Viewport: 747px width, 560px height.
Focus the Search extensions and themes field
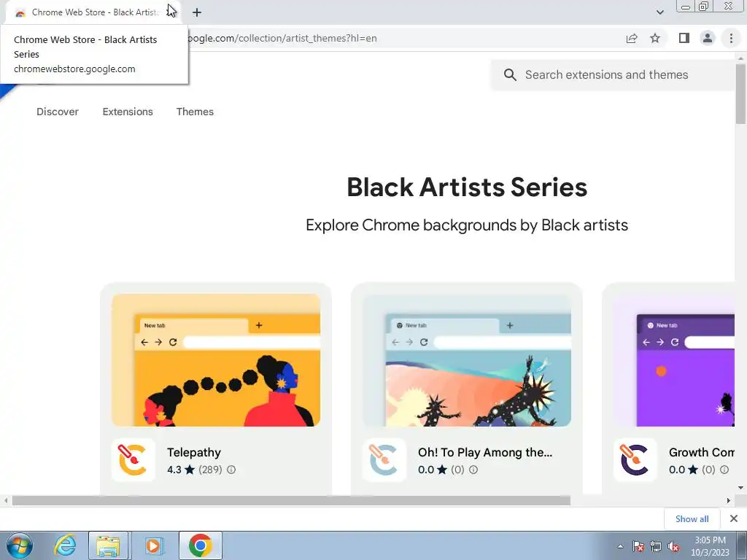613,75
